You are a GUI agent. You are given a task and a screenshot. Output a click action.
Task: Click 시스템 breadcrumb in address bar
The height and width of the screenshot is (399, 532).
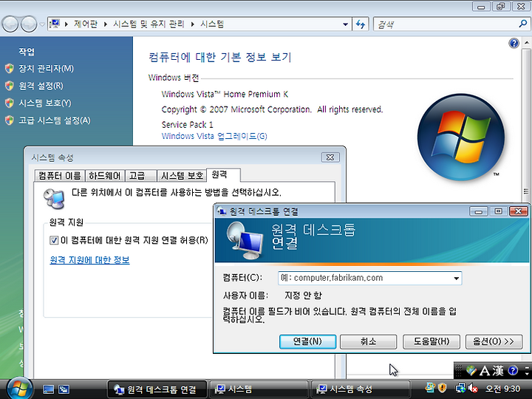click(x=212, y=24)
